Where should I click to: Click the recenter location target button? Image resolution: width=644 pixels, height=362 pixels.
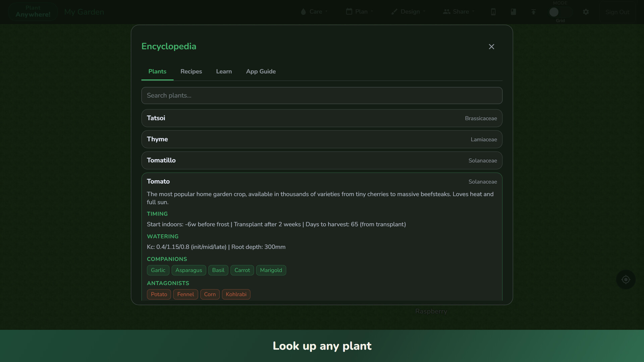click(626, 280)
